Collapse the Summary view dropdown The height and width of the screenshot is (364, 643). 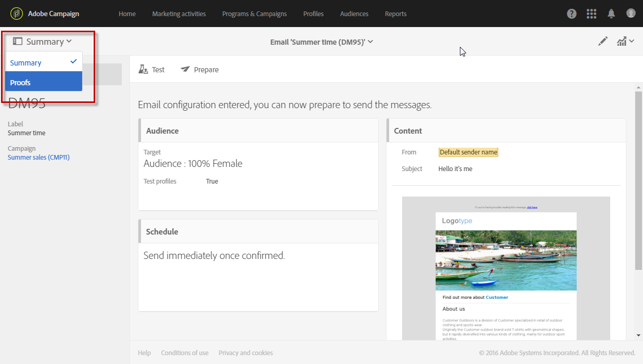(x=43, y=42)
